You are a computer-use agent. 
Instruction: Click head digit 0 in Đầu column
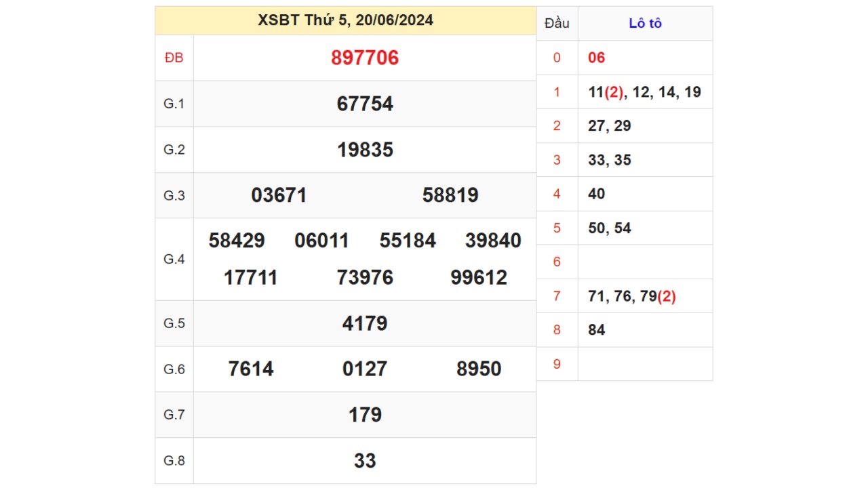pos(557,58)
